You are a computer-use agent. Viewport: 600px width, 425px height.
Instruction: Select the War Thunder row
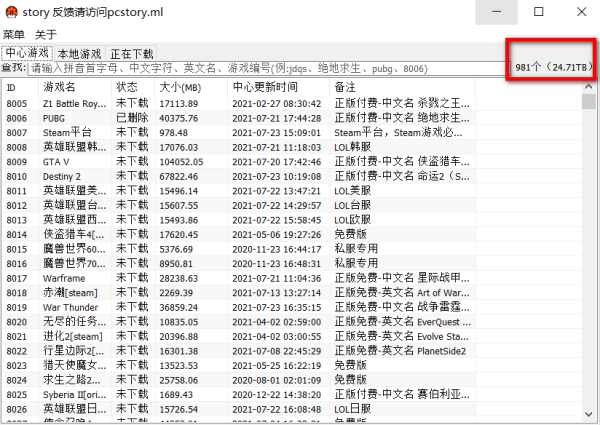68,307
